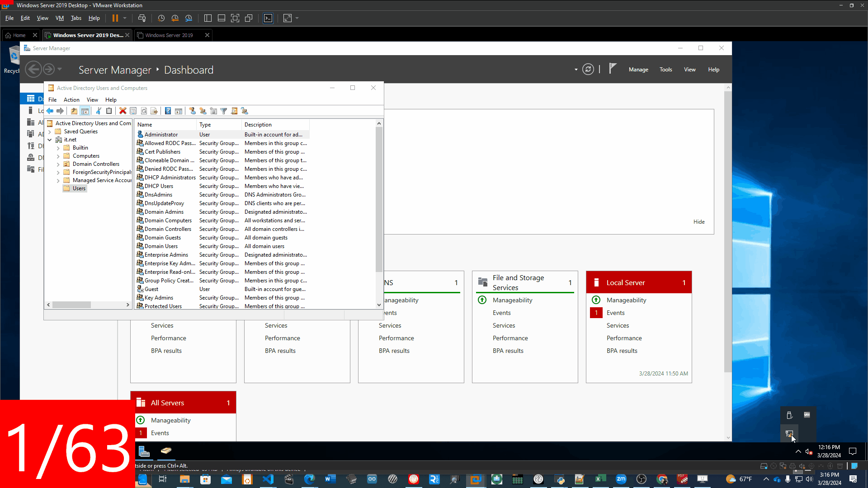Toggle the show/hide action pane icon
Viewport: 868px width, 488px height.
coord(179,111)
